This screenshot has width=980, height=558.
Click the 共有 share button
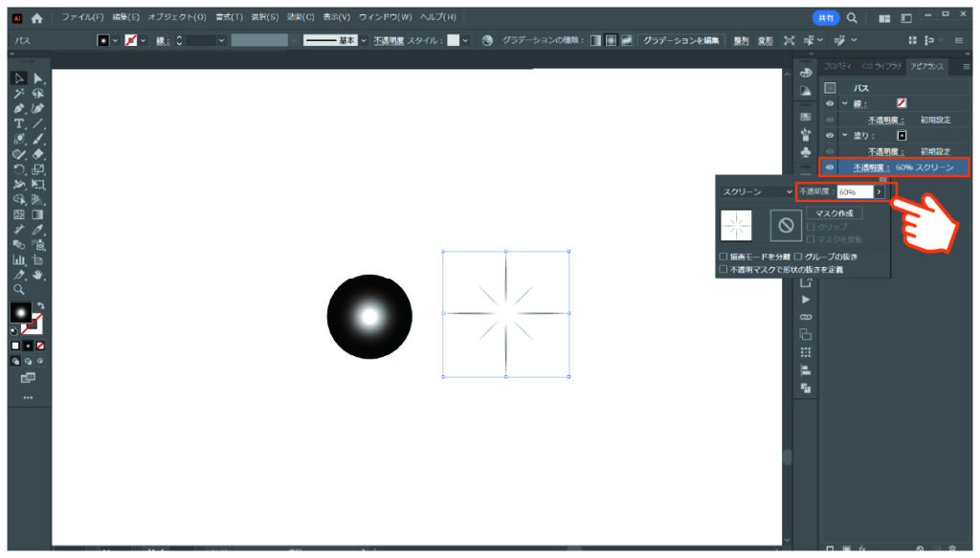(826, 18)
